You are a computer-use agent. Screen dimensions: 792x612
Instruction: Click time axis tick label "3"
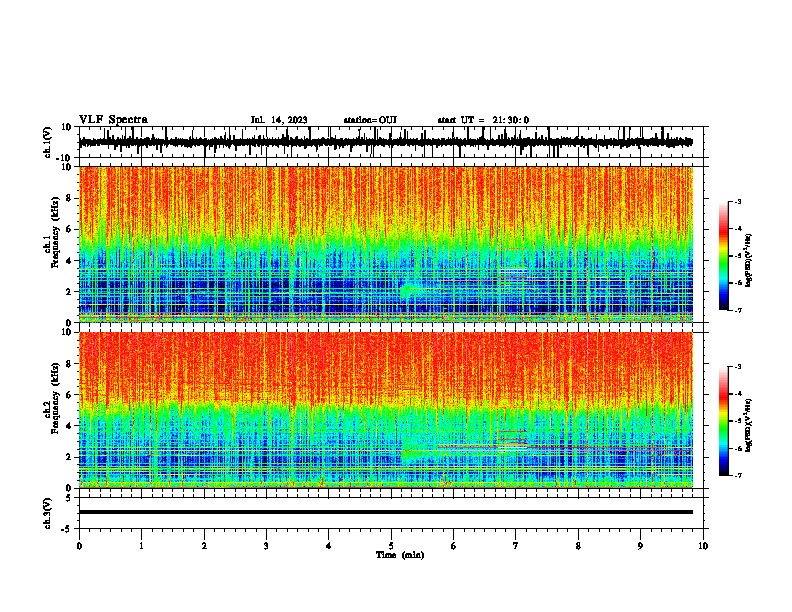[x=266, y=546]
